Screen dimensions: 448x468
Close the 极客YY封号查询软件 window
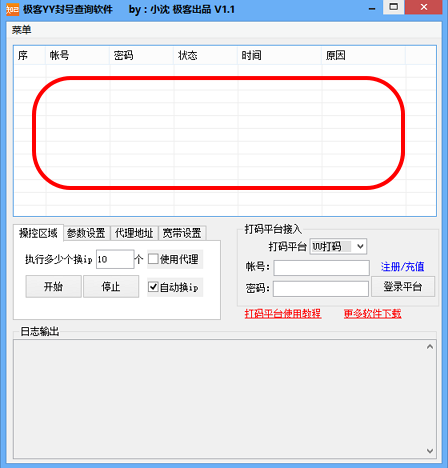(x=424, y=7)
